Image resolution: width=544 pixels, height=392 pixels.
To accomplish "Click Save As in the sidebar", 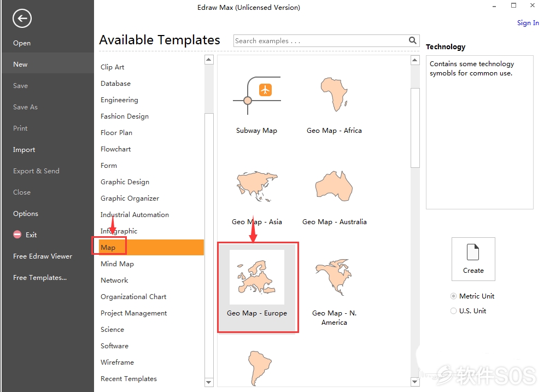I will [25, 107].
